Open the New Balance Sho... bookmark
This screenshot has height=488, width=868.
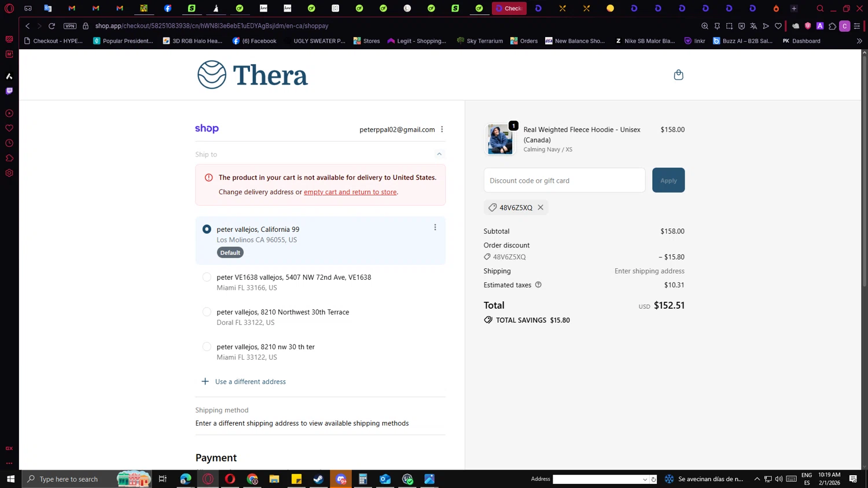(x=575, y=41)
